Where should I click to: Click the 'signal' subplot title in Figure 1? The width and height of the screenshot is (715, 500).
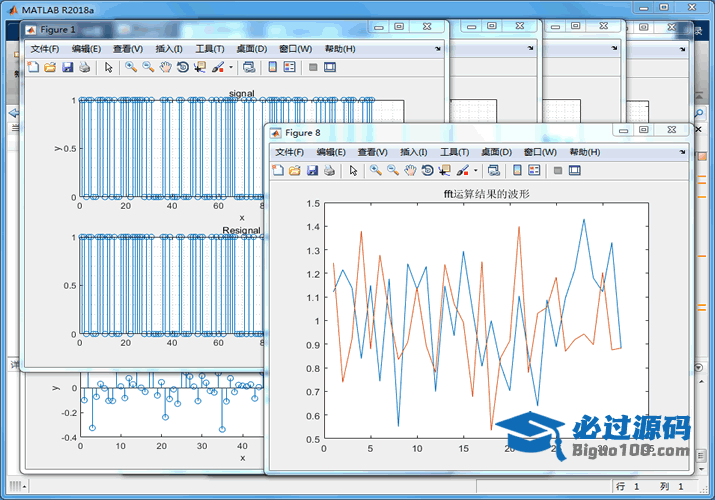coord(242,93)
